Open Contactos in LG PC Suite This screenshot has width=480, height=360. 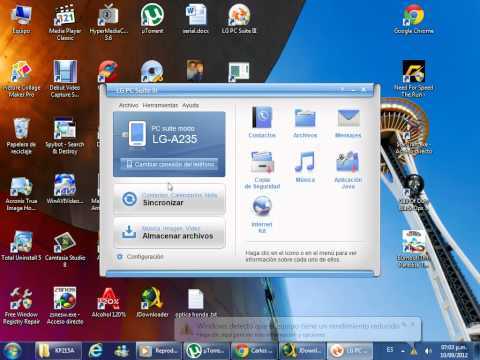pos(262,122)
